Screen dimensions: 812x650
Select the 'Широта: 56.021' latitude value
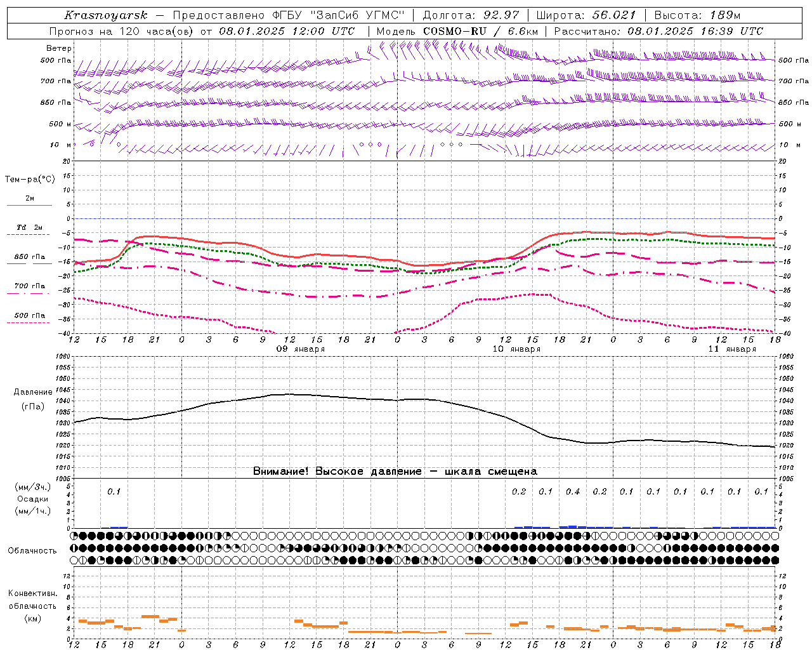(x=586, y=15)
